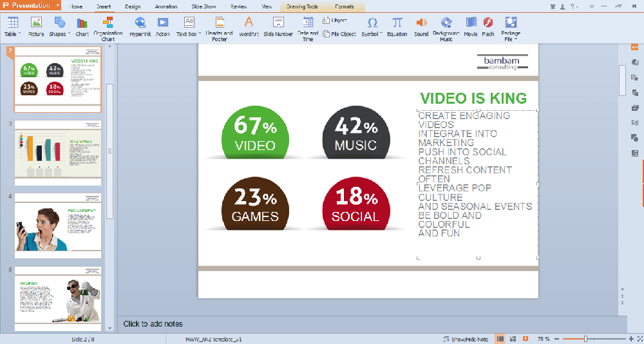Insert a Flash object
Image resolution: width=644 pixels, height=344 pixels.
(x=488, y=26)
